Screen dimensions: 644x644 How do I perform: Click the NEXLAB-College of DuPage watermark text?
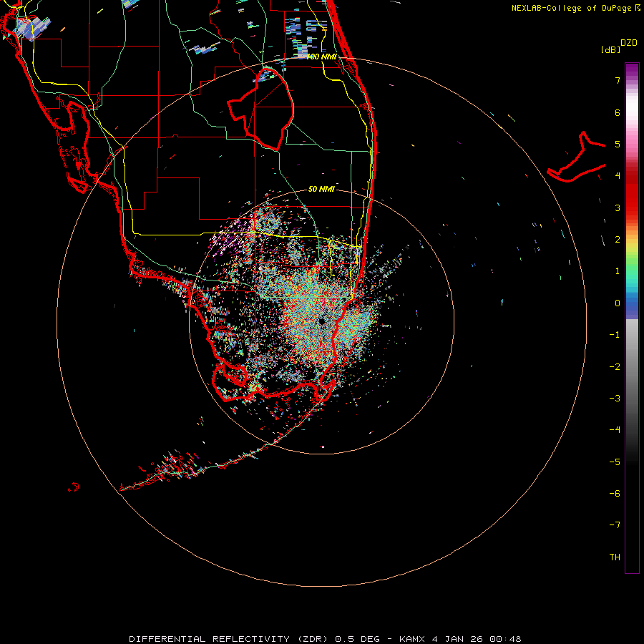575,8
